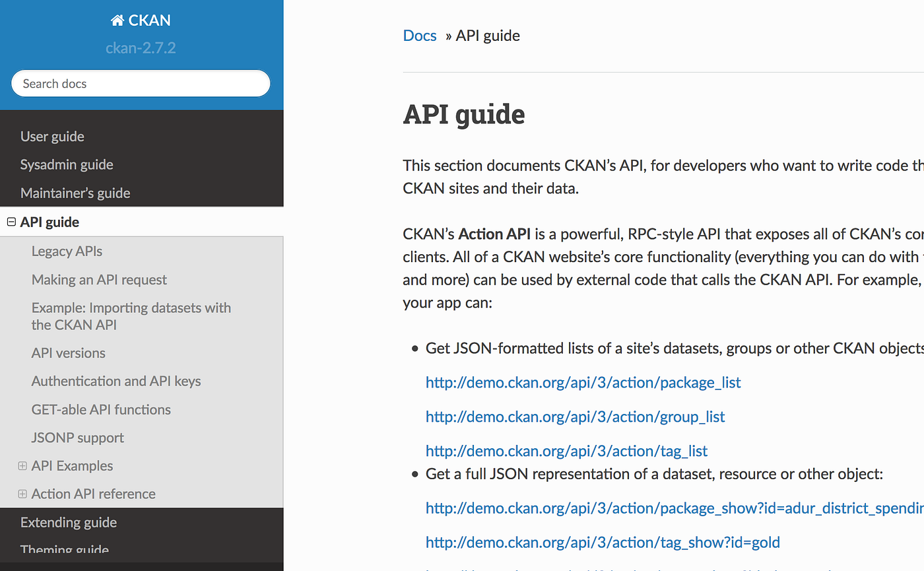The width and height of the screenshot is (924, 571).
Task: Select Sysadmin guide in the sidebar
Action: [x=66, y=164]
